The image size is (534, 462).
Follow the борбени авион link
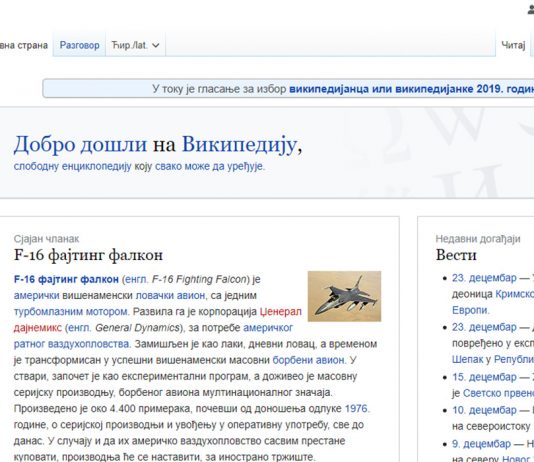tap(309, 360)
